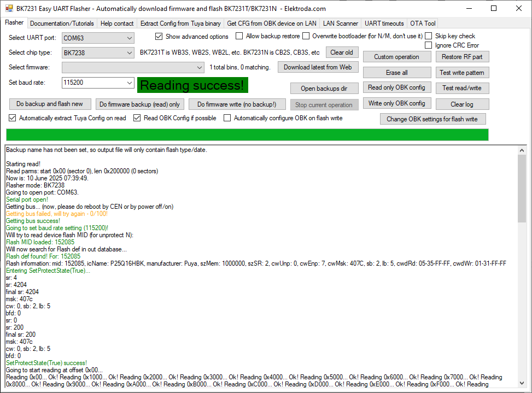Click '1 total bins, 0 matching.' text
Image resolution: width=532 pixels, height=393 pixels.
[x=240, y=67]
